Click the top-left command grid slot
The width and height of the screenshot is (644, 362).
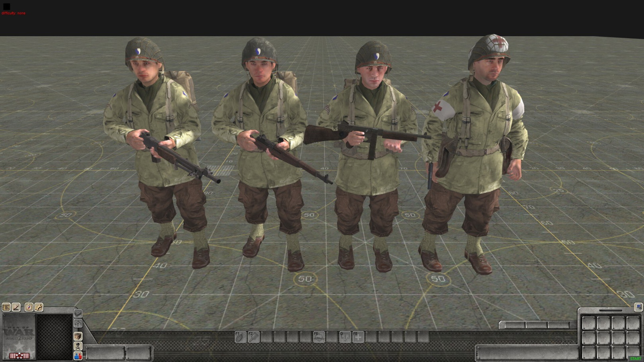(588, 323)
